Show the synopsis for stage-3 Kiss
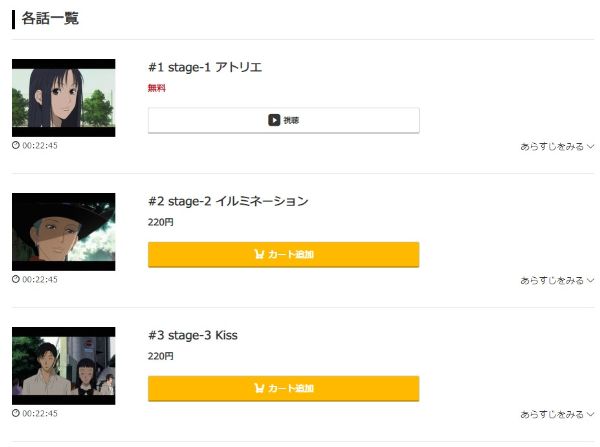Image resolution: width=600 pixels, height=447 pixels. point(556,413)
